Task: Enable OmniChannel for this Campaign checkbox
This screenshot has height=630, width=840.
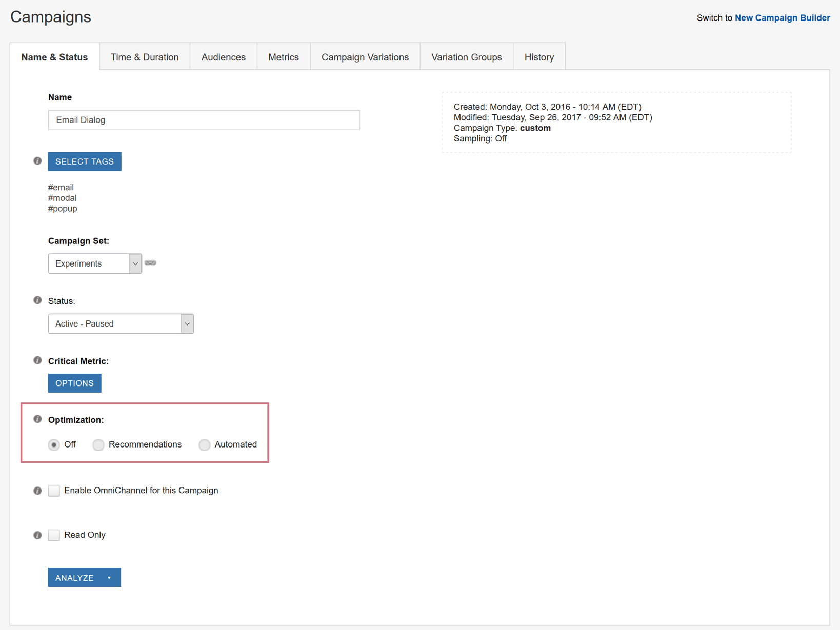Action: [54, 491]
